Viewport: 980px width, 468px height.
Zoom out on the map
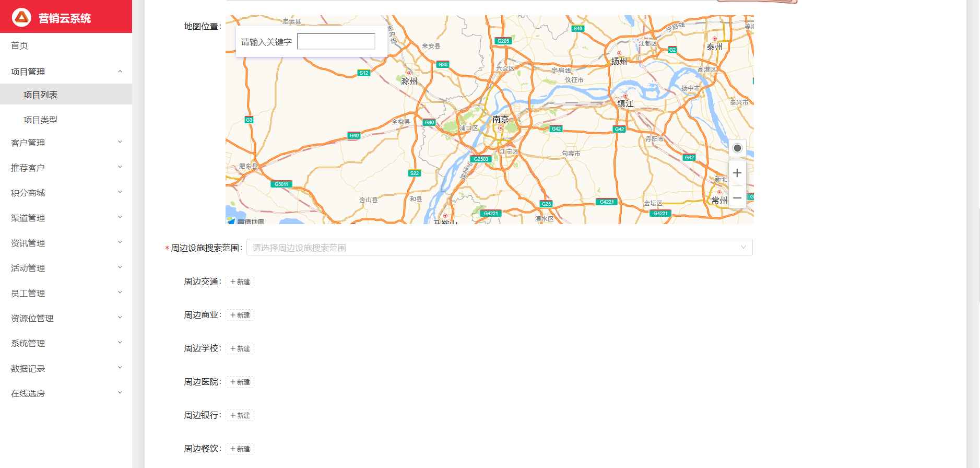(x=737, y=198)
